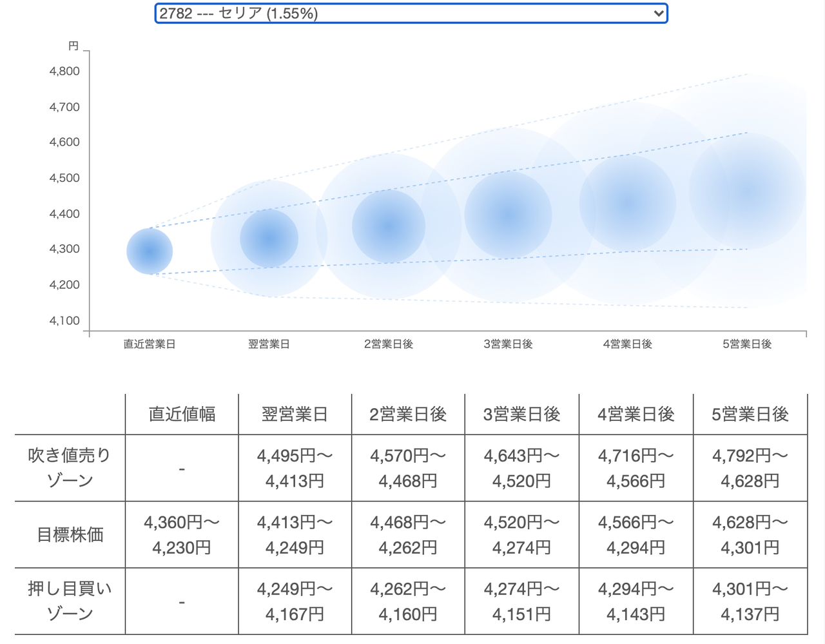Click the 4,300 value on the price axis
Image resolution: width=825 pixels, height=644 pixels.
[64, 249]
